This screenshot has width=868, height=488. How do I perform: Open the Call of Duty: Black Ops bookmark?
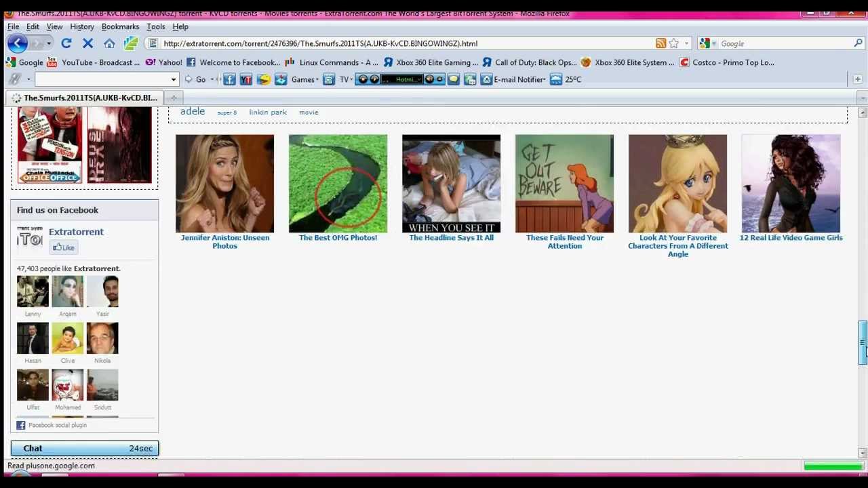tap(528, 62)
